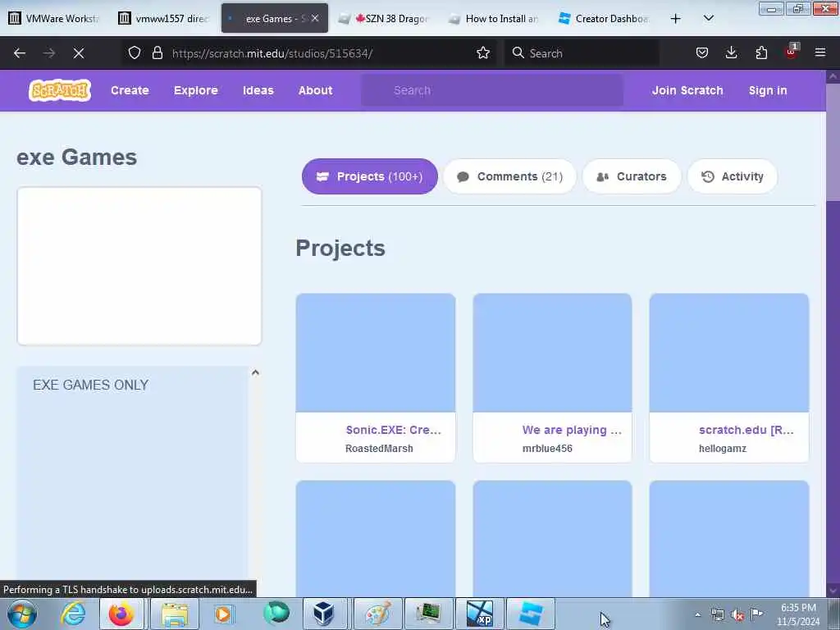Image resolution: width=840 pixels, height=630 pixels.
Task: Click the Action Center flag tray icon
Action: (756, 614)
